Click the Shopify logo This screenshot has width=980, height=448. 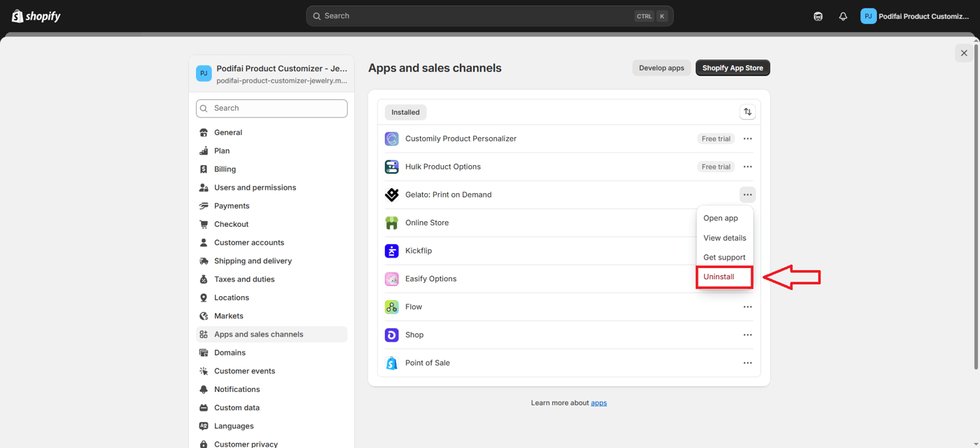(36, 16)
